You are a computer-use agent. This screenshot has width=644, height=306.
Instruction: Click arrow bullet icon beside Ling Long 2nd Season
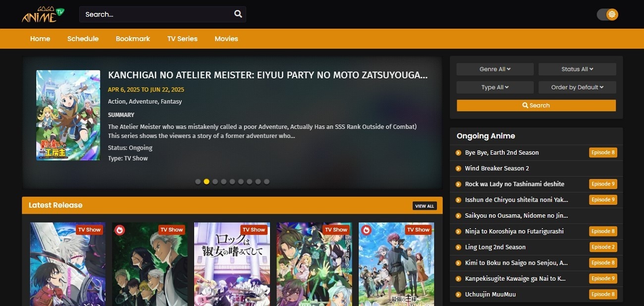458,247
